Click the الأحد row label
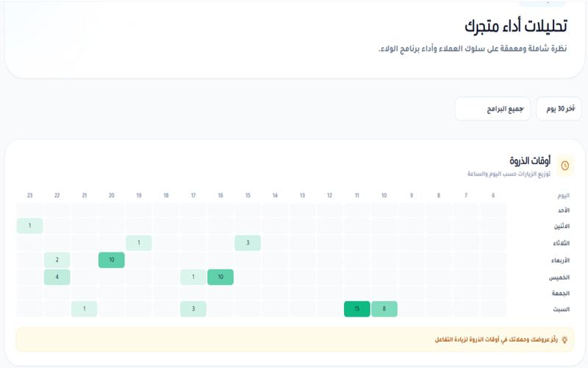The image size is (588, 368). pos(564,210)
